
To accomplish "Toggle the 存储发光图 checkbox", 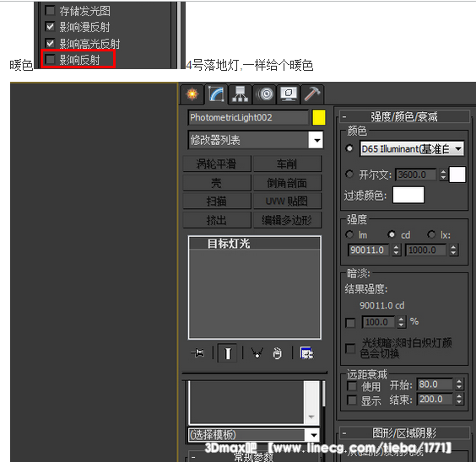I will click(x=50, y=11).
